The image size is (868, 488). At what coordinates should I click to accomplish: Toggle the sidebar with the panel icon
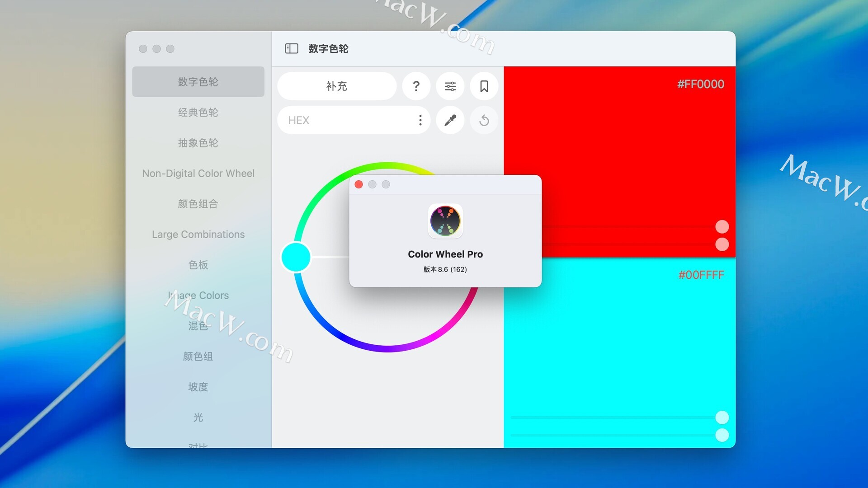(292, 48)
